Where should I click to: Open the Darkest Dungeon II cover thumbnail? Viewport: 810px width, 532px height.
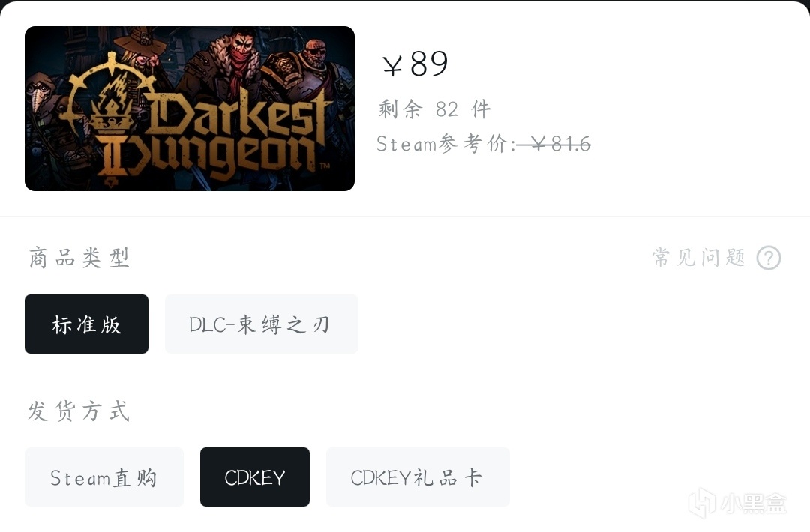190,109
